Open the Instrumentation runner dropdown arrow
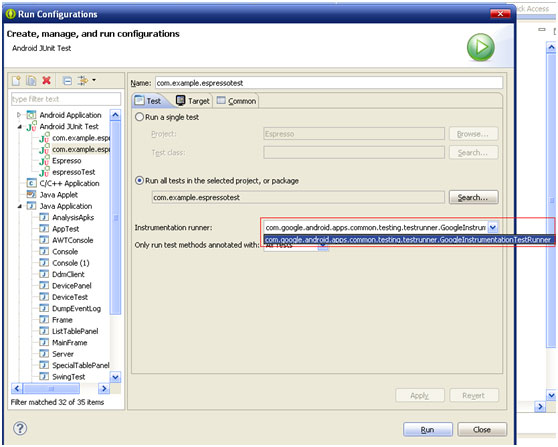Viewport: 558px width, 447px height. tap(493, 227)
